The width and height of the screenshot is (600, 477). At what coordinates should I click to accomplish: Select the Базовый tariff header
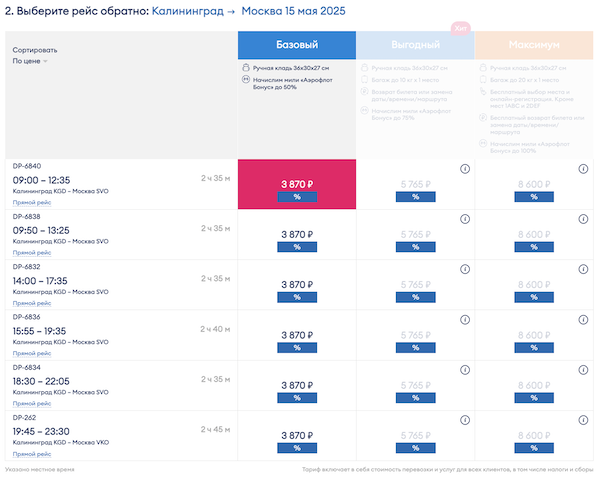click(x=297, y=45)
